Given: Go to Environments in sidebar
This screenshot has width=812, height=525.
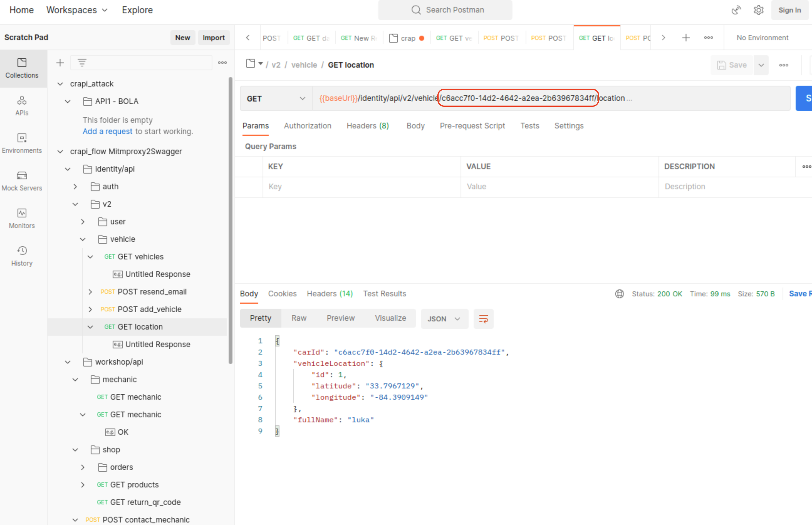Looking at the screenshot, I should click(x=22, y=143).
